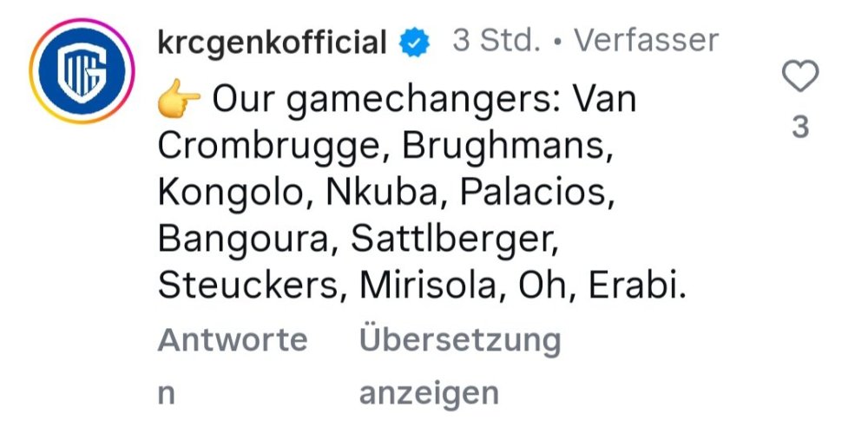Click the like count number 3
868x427 pixels.
coord(800,128)
